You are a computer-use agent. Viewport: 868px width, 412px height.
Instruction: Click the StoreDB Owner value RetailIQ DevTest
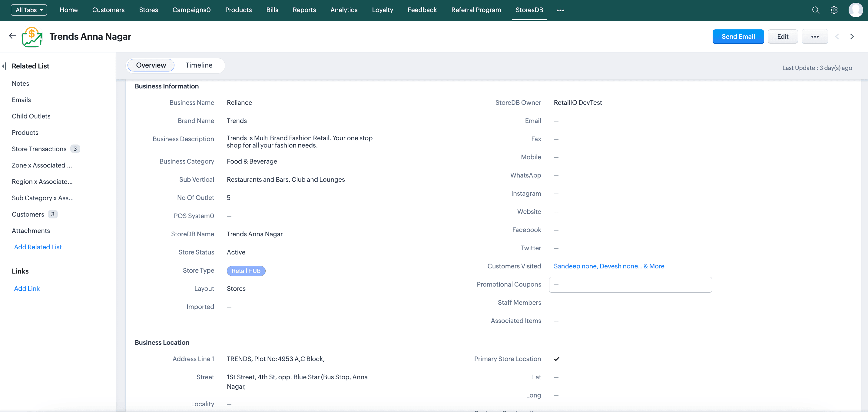click(x=578, y=102)
